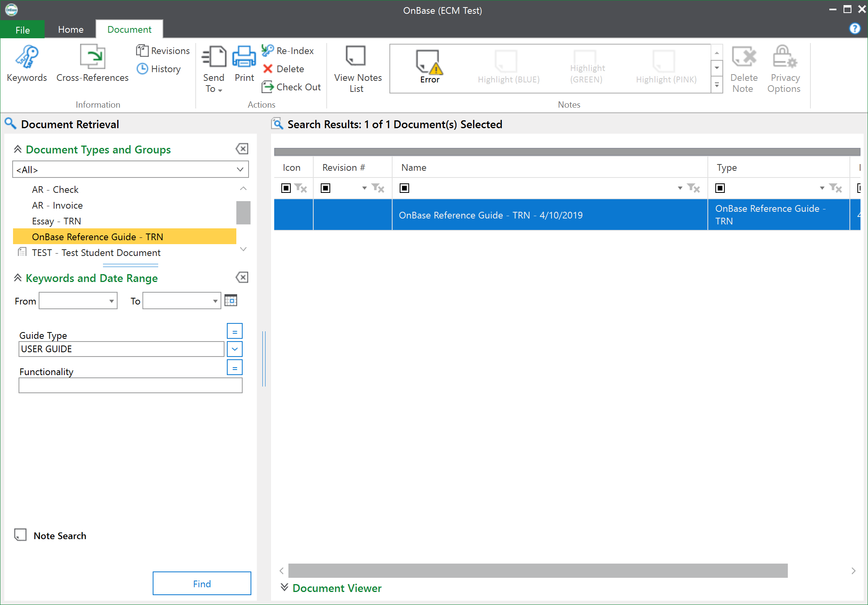
Task: Clear Document Types and Groups selection
Action: [242, 149]
